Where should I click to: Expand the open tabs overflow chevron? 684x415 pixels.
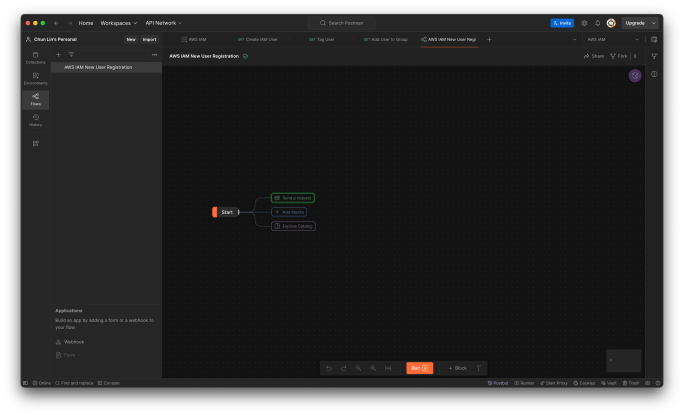(x=574, y=40)
